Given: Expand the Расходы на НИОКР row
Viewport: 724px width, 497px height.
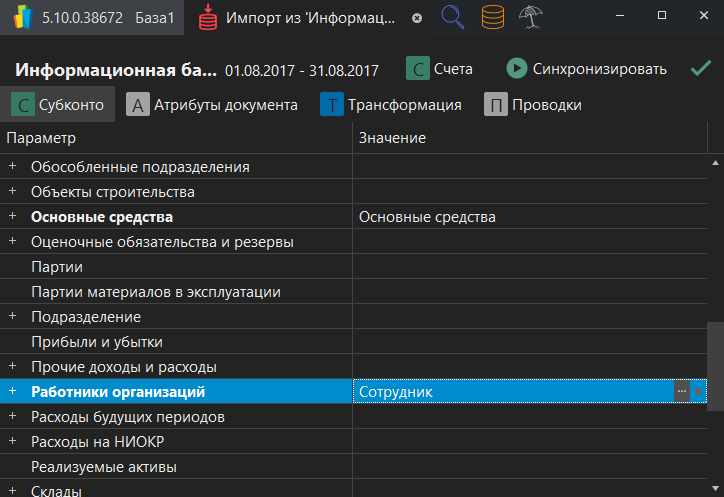Looking at the screenshot, I should tap(13, 441).
